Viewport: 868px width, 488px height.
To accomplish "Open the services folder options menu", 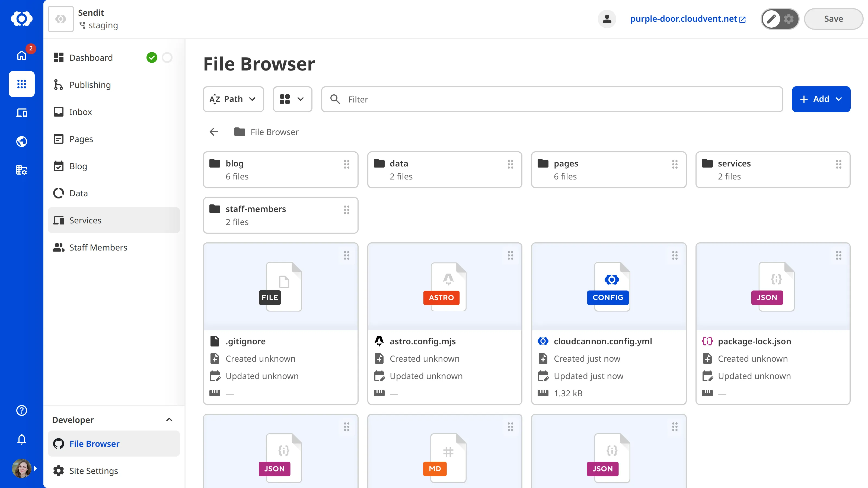I will tap(838, 164).
